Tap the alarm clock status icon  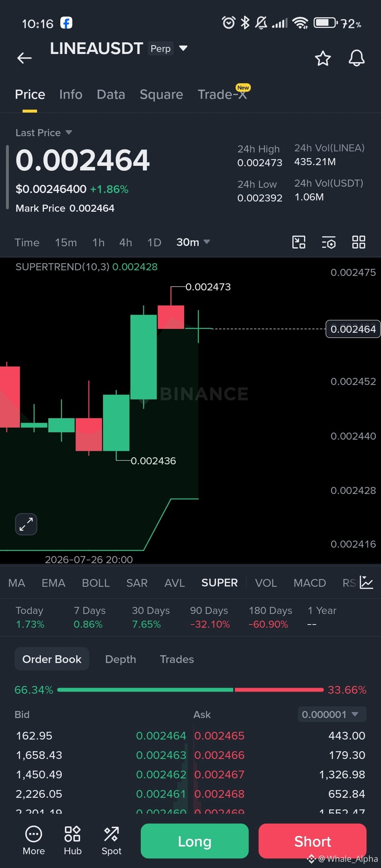point(228,23)
